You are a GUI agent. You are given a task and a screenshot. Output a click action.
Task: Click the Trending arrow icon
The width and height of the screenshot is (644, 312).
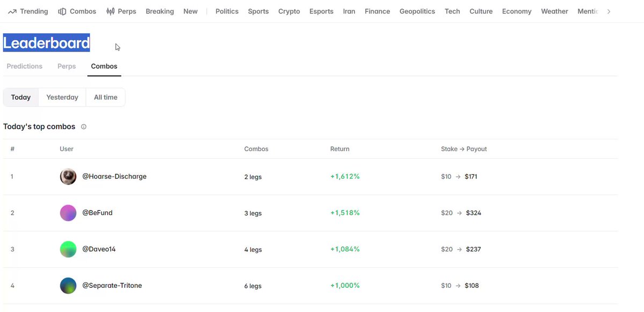pyautogui.click(x=12, y=11)
